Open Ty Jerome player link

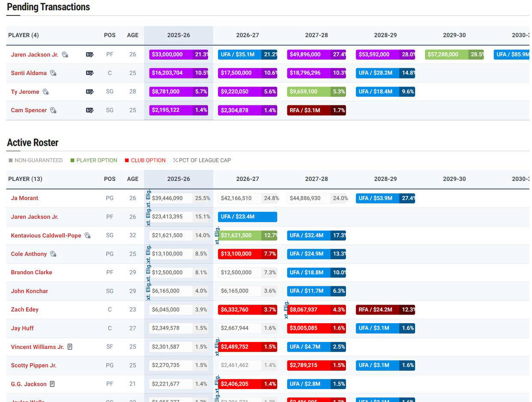pos(25,92)
